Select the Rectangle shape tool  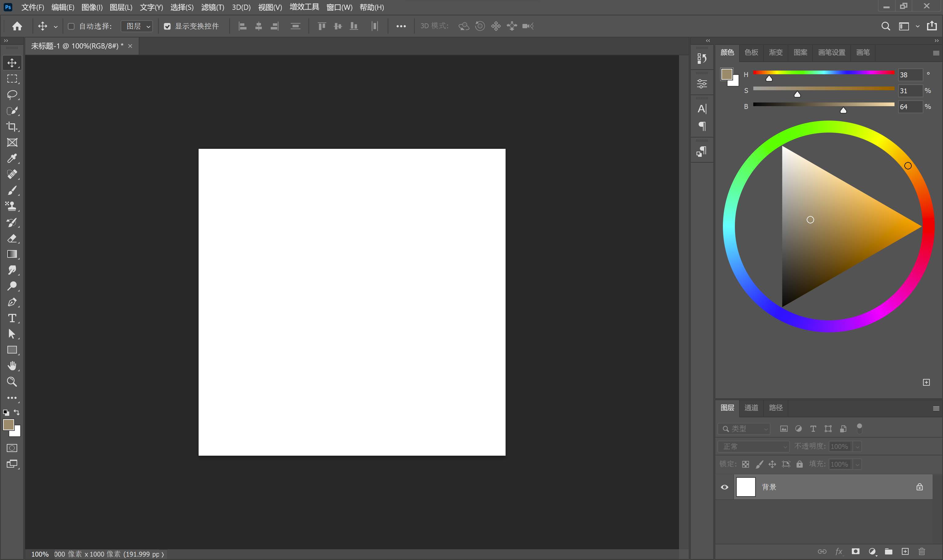pyautogui.click(x=12, y=350)
